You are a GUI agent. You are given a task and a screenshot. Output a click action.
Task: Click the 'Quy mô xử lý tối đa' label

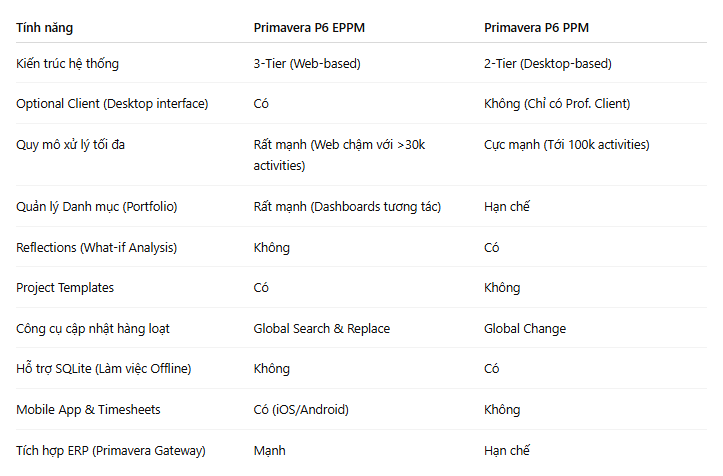71,144
